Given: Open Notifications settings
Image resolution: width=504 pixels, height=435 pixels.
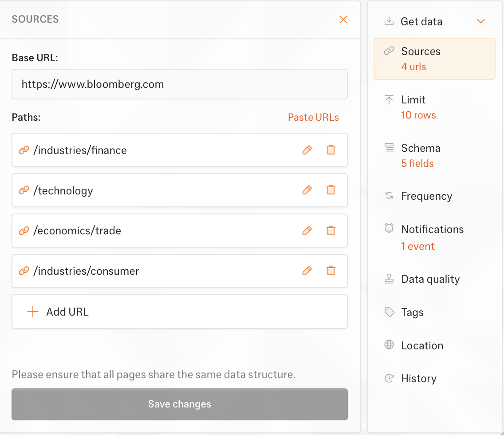Looking at the screenshot, I should click(432, 229).
